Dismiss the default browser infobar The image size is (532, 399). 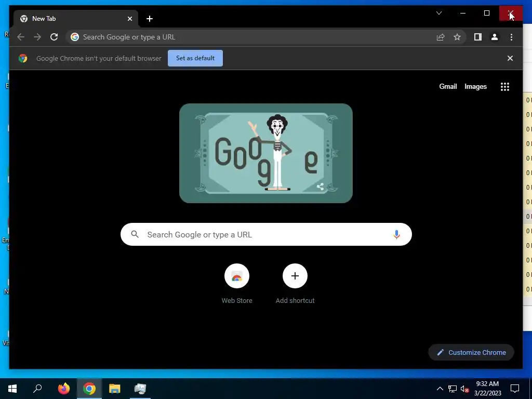point(510,58)
